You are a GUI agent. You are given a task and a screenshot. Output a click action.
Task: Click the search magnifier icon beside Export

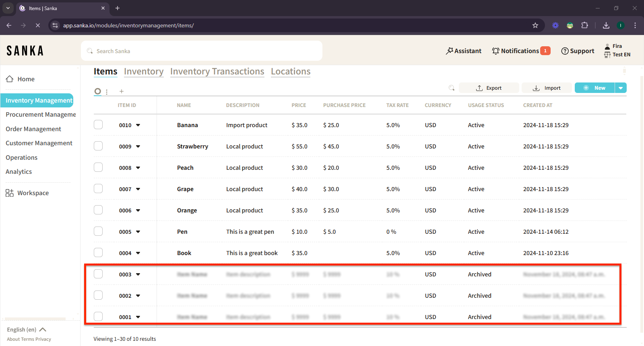451,88
